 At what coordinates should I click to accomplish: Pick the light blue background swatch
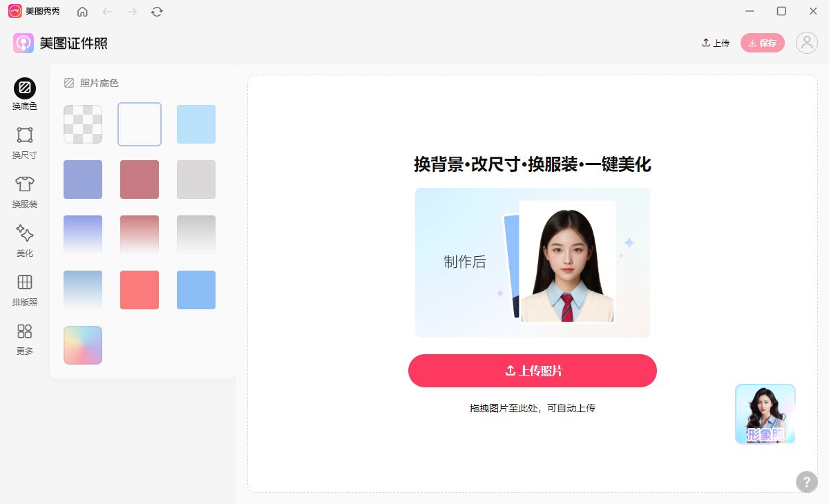pyautogui.click(x=196, y=124)
